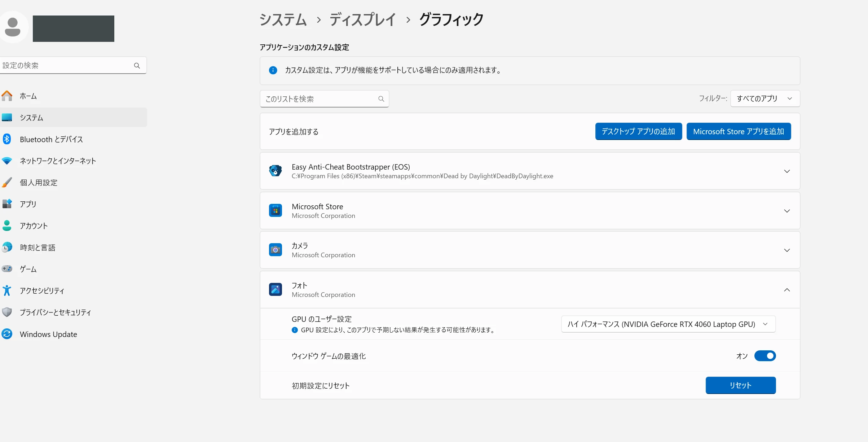Screen dimensions: 868x442
Task: Click the Microsoft Store app icon
Action: (276, 211)
